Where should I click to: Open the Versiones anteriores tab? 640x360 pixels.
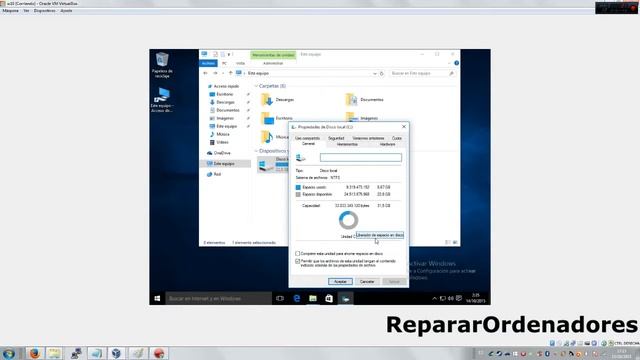click(x=368, y=138)
